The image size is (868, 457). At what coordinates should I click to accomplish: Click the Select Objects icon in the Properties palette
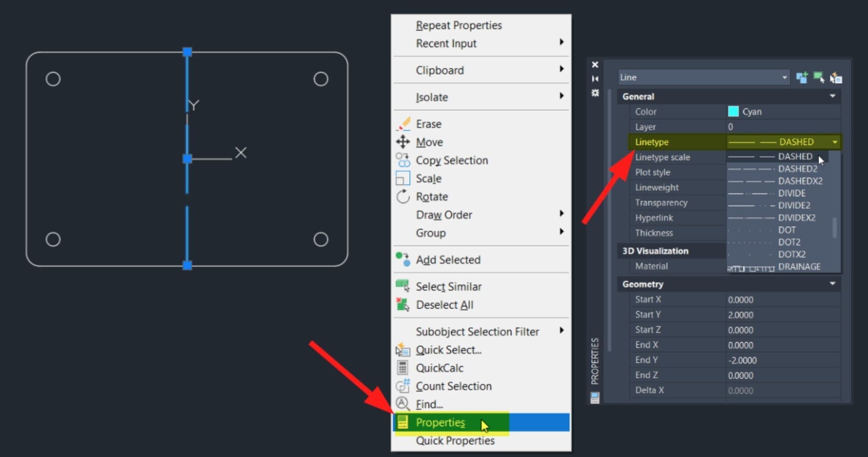pos(819,77)
